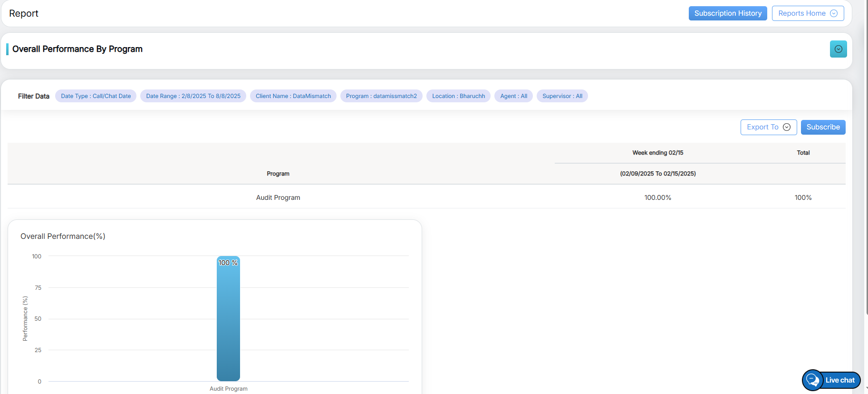Select the Supervisor All filter chip
The image size is (868, 394).
tap(562, 96)
